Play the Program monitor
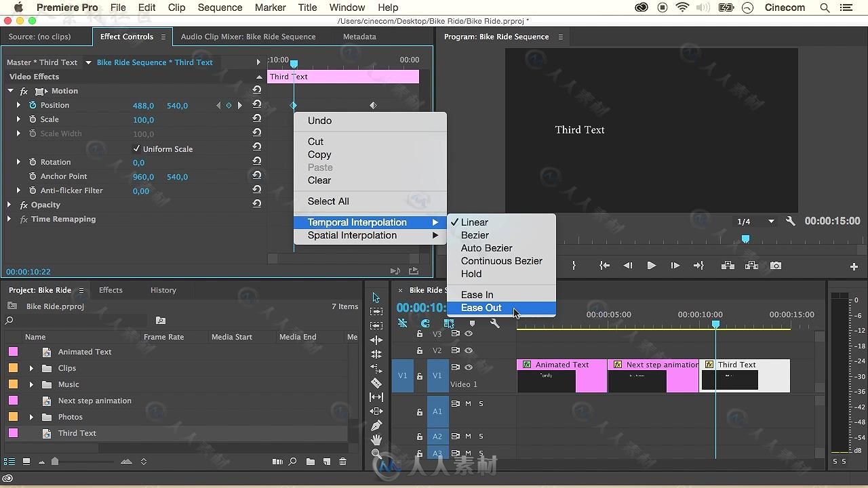The width and height of the screenshot is (868, 488). [651, 266]
